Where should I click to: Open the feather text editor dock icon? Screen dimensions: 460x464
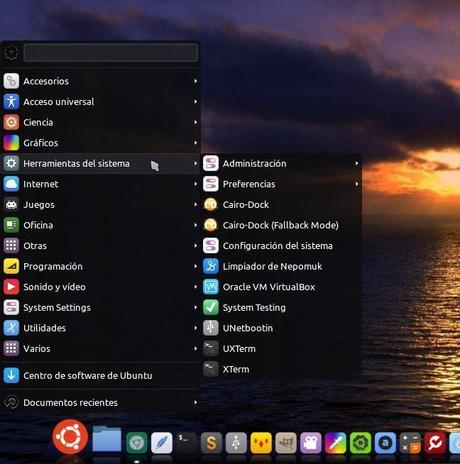[162, 443]
